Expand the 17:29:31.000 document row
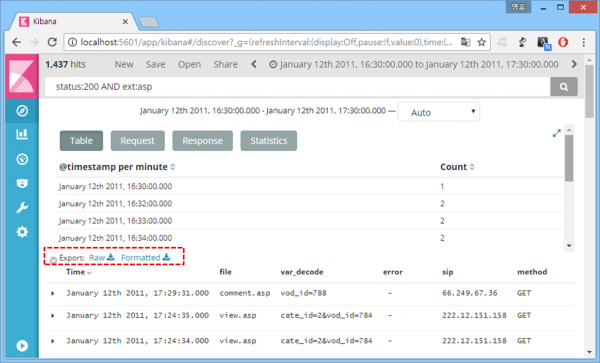The width and height of the screenshot is (600, 363). click(53, 293)
